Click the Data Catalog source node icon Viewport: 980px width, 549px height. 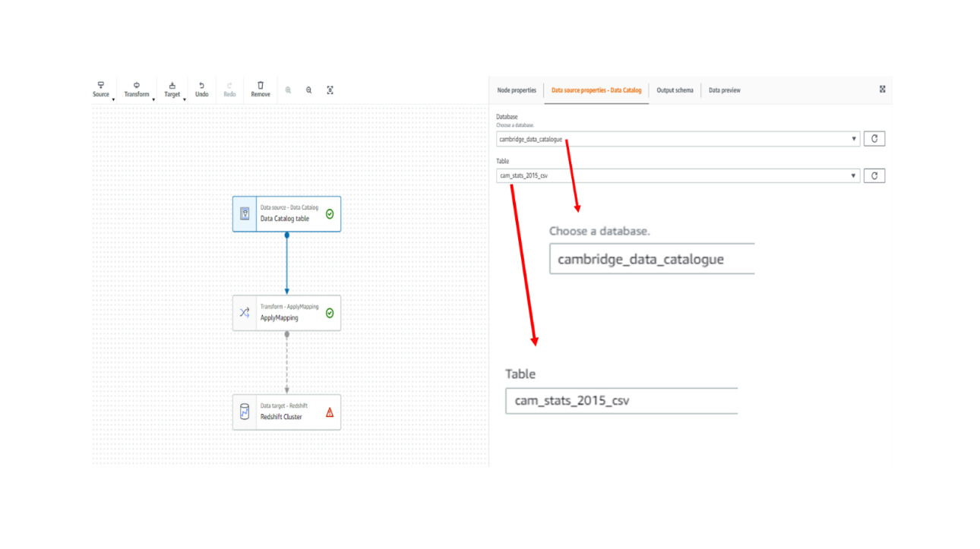[x=245, y=214]
